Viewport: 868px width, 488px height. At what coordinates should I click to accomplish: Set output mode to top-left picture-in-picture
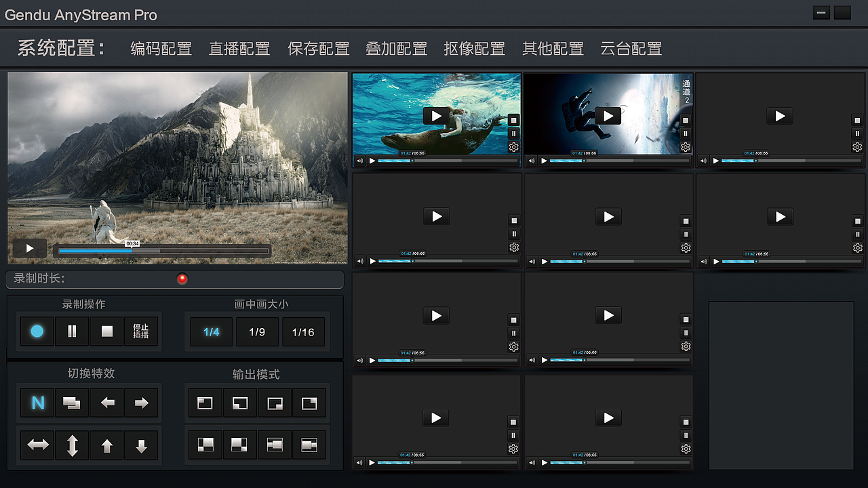pos(205,403)
